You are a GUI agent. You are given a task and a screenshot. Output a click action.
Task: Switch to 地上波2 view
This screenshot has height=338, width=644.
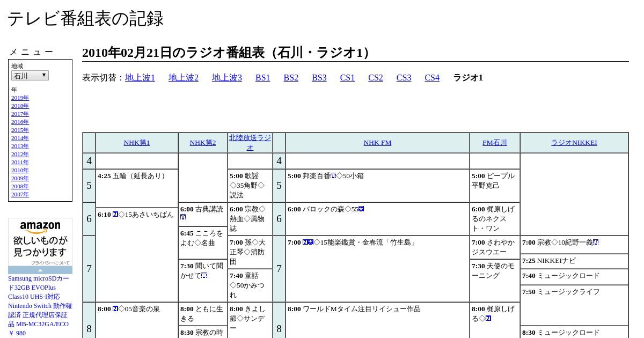click(184, 78)
